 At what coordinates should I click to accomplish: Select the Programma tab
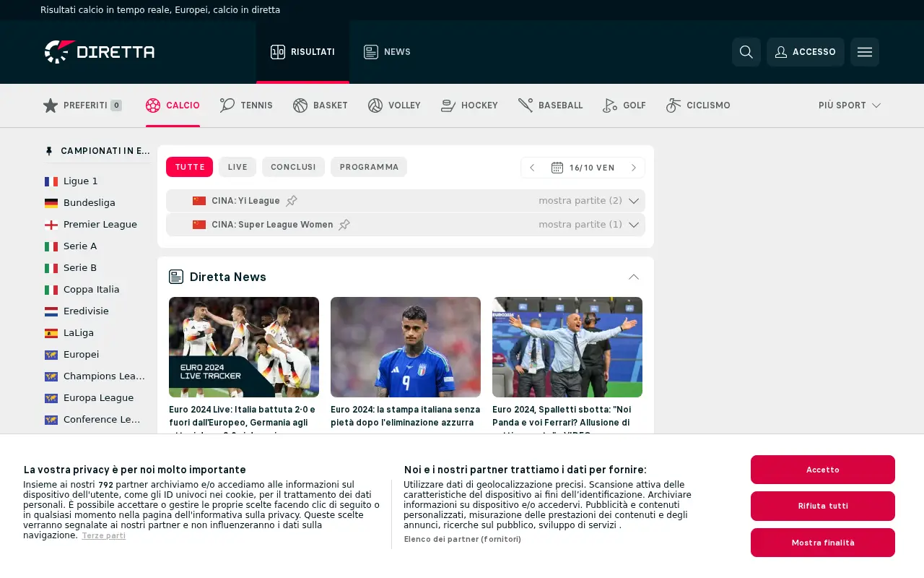pyautogui.click(x=369, y=167)
